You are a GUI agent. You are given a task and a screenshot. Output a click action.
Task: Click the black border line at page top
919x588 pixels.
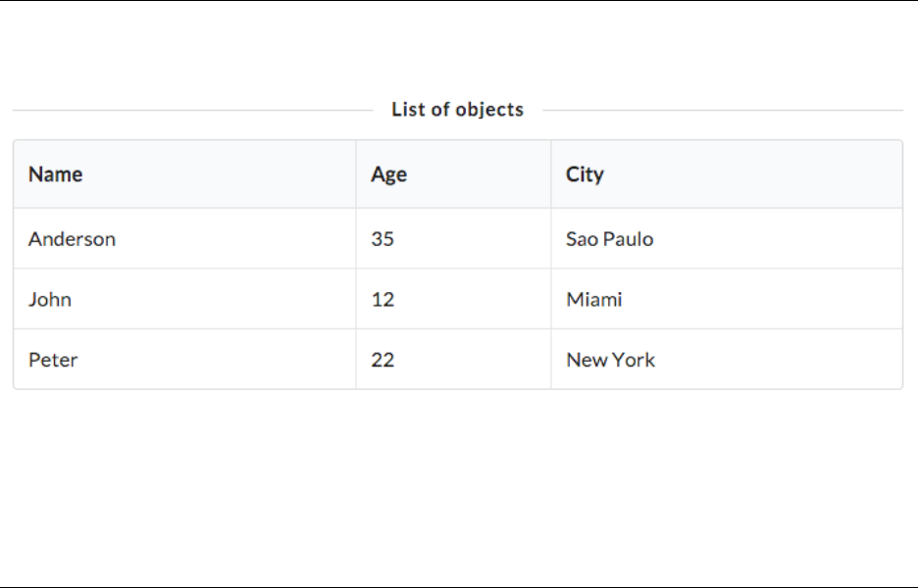(x=459, y=0)
